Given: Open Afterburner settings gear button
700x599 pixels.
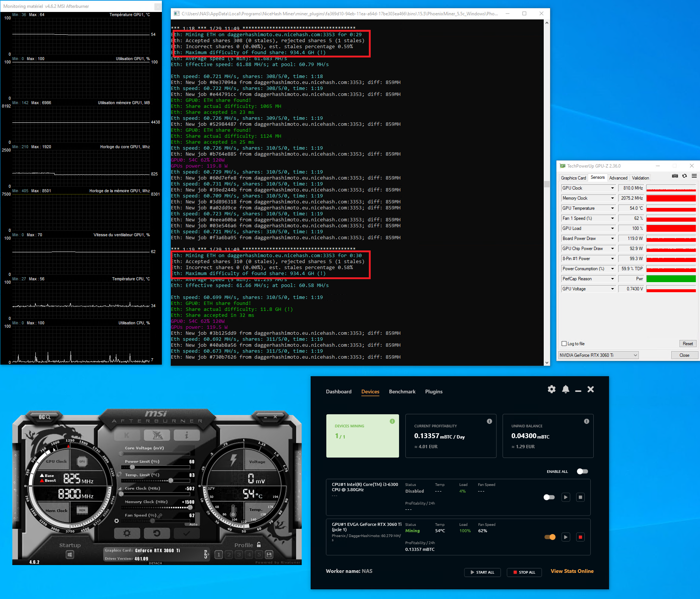Looking at the screenshot, I should pos(127,533).
